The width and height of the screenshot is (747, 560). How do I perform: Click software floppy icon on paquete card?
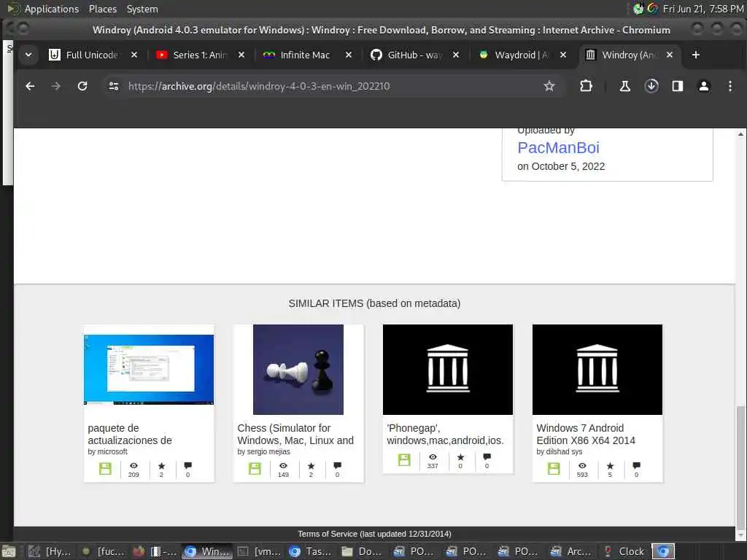(105, 469)
